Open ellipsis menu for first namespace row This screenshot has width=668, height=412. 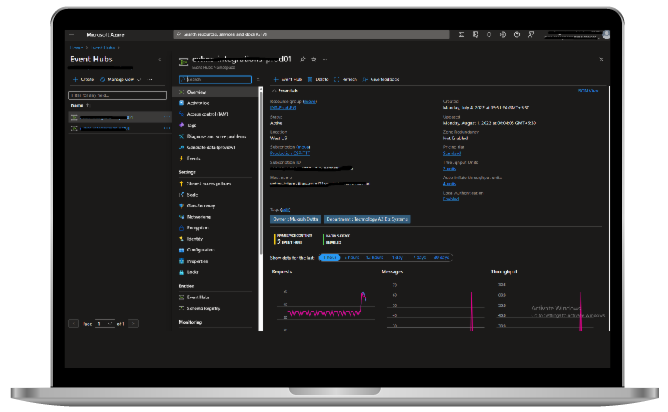pos(167,117)
